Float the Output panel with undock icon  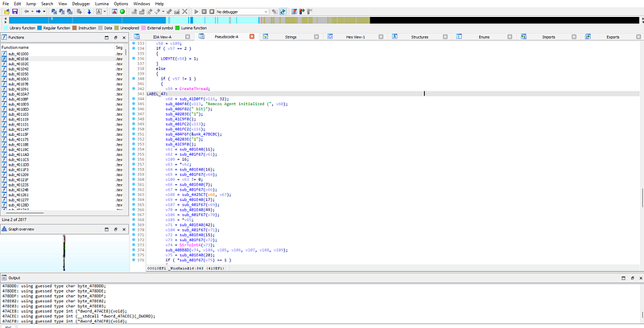pyautogui.click(x=632, y=278)
